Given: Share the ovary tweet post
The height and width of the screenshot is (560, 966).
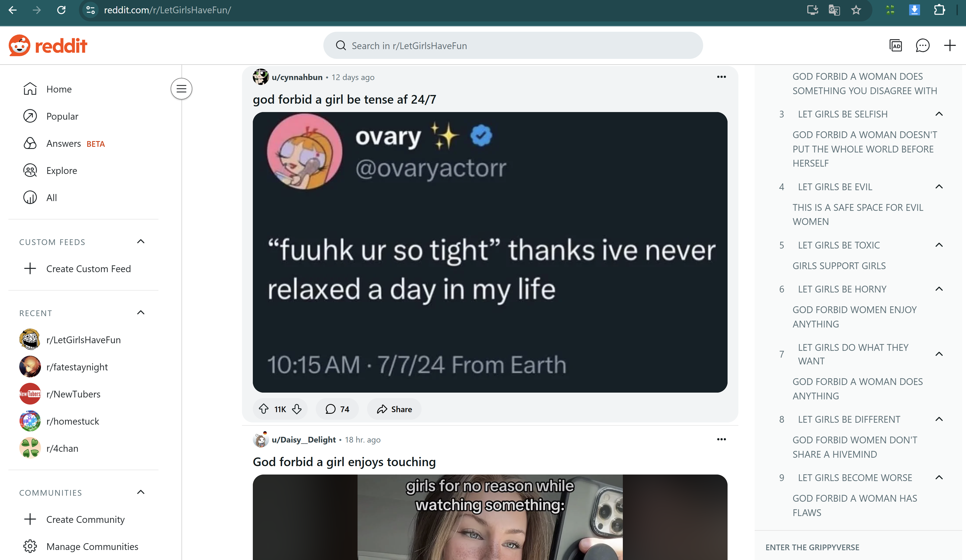Looking at the screenshot, I should tap(394, 409).
